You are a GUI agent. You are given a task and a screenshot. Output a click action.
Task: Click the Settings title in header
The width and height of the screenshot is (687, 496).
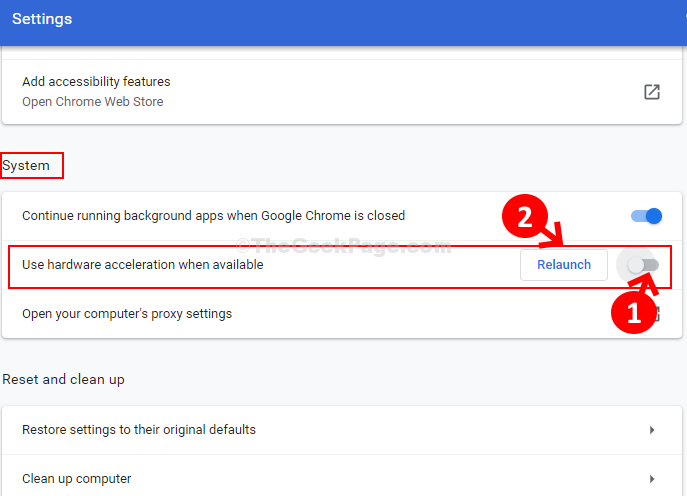42,19
